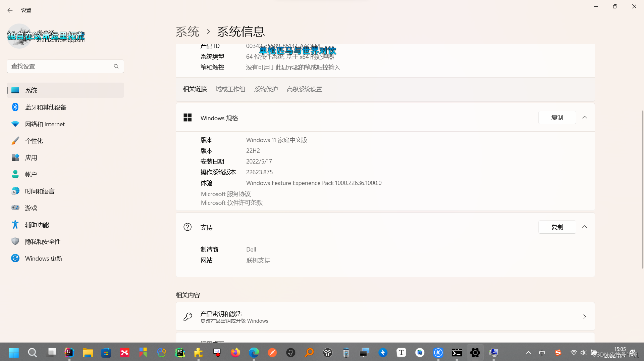Click the Settings gear on taskbar

point(475,353)
